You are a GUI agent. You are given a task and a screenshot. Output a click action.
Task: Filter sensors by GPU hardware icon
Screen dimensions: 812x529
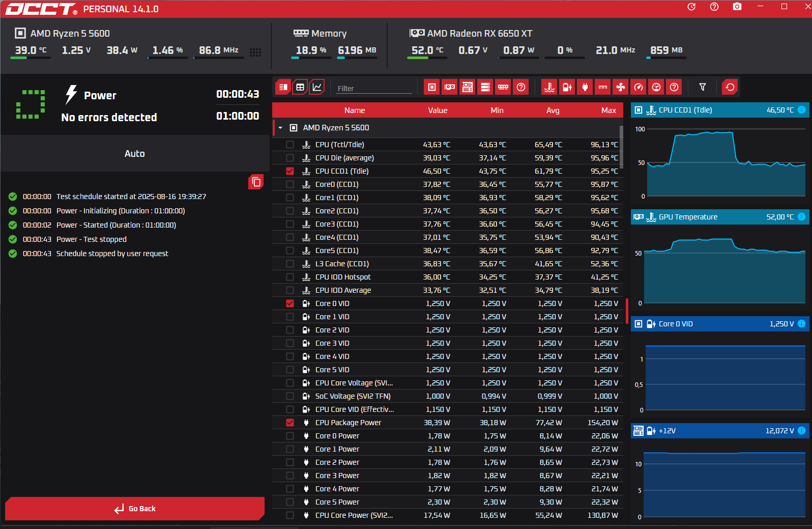450,87
